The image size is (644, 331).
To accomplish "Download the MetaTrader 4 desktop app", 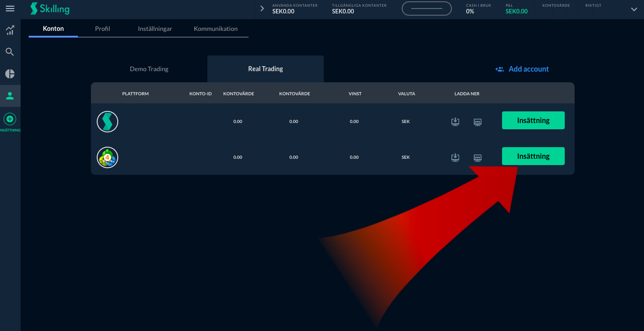I will (455, 157).
